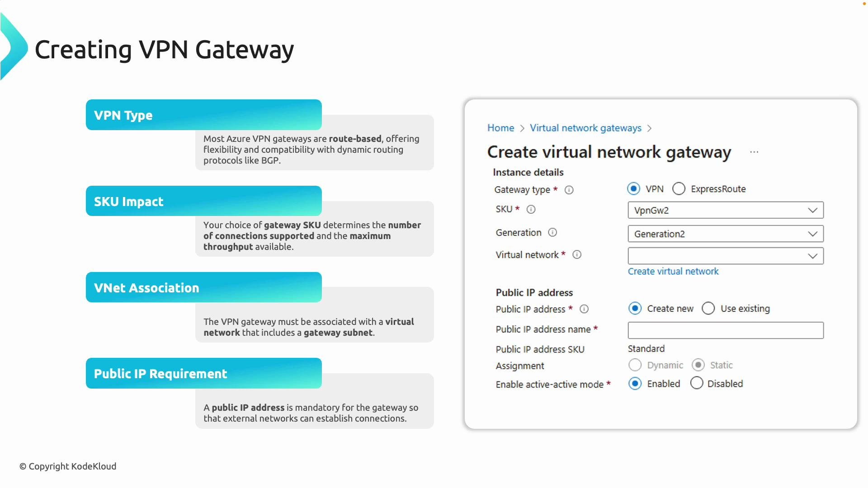Viewport: 868px width, 488px height.
Task: Click the 'Public IP address SKU' label
Action: pos(540,349)
